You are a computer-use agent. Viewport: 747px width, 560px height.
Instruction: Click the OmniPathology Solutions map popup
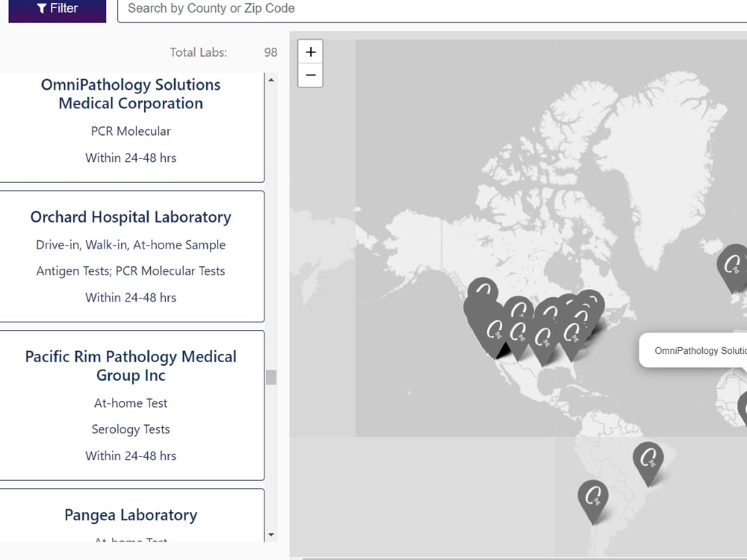pos(693,350)
